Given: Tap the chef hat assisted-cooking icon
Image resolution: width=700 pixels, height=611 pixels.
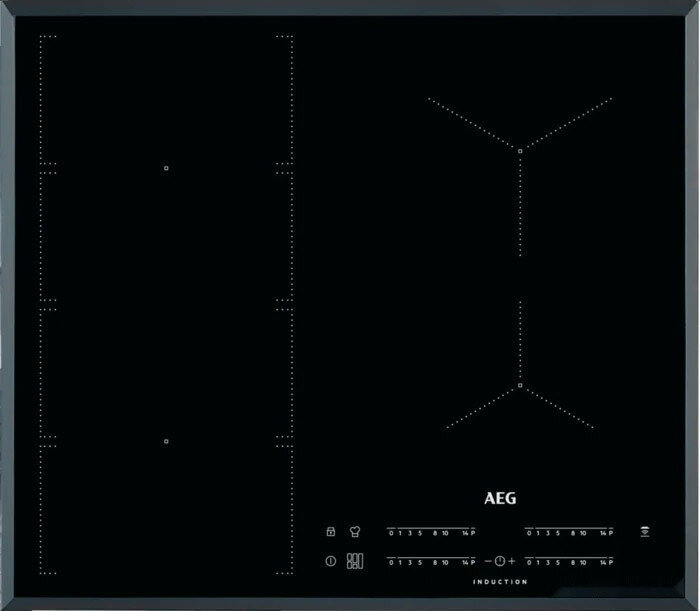Looking at the screenshot, I should tap(355, 532).
